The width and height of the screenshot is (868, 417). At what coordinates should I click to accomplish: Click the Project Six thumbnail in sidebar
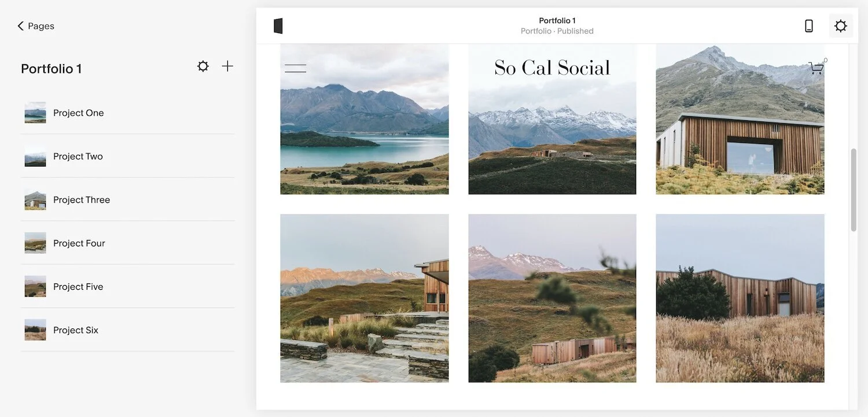pos(35,330)
